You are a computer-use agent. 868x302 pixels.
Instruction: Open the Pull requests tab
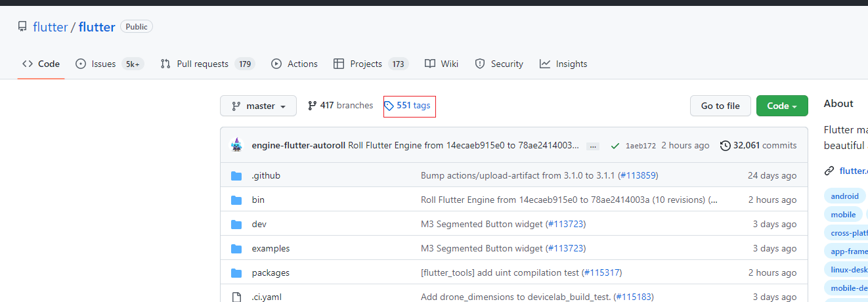click(x=207, y=64)
